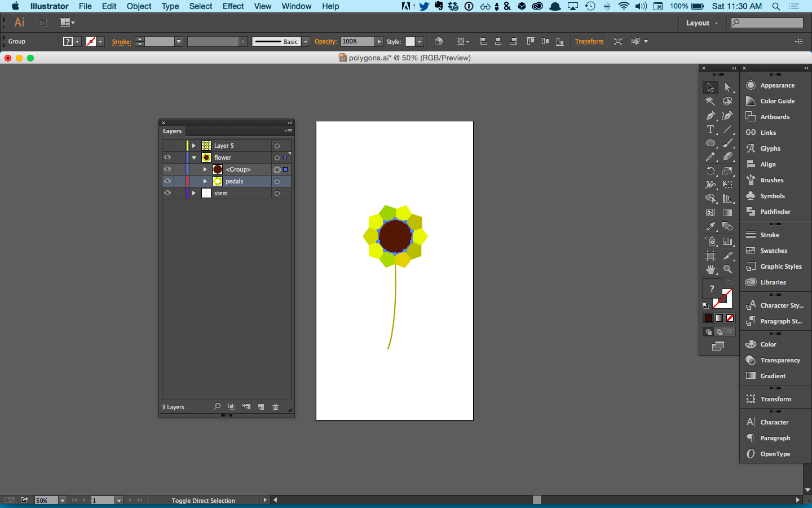Open the Effect menu
This screenshot has height=508, width=812.
233,6
